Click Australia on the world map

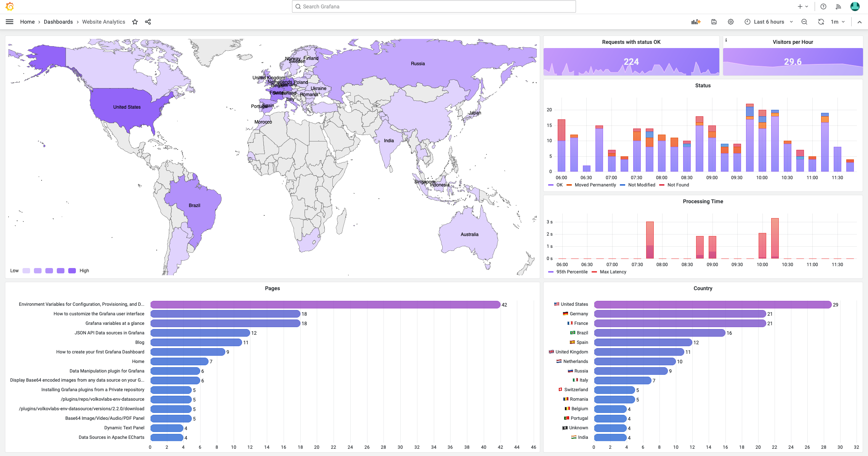469,234
